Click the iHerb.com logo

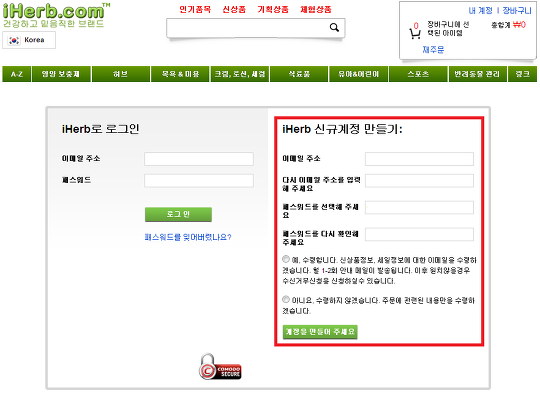[x=56, y=15]
